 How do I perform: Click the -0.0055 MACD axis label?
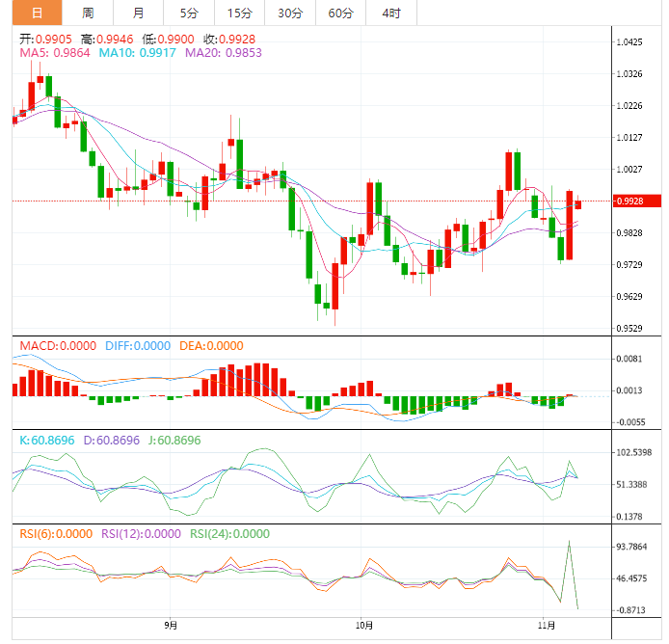point(631,422)
